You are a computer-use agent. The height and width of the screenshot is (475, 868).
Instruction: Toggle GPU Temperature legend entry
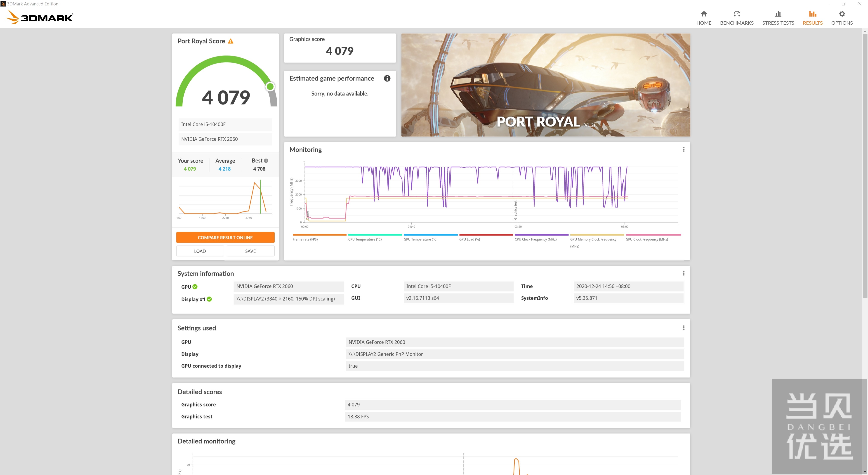tap(430, 237)
